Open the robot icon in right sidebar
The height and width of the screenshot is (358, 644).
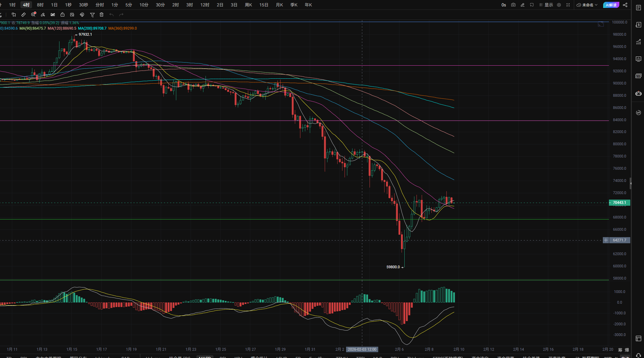coord(638,93)
